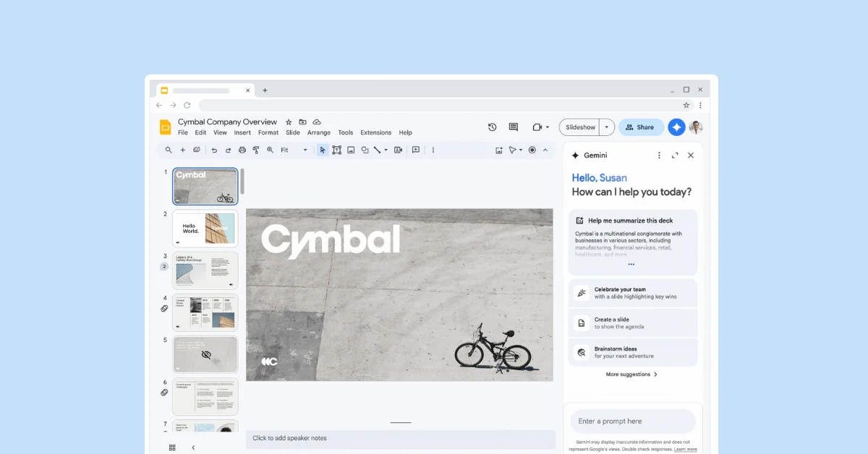Open the line tool dropdown arrow
Viewport: 868px width, 454px height.
(386, 150)
